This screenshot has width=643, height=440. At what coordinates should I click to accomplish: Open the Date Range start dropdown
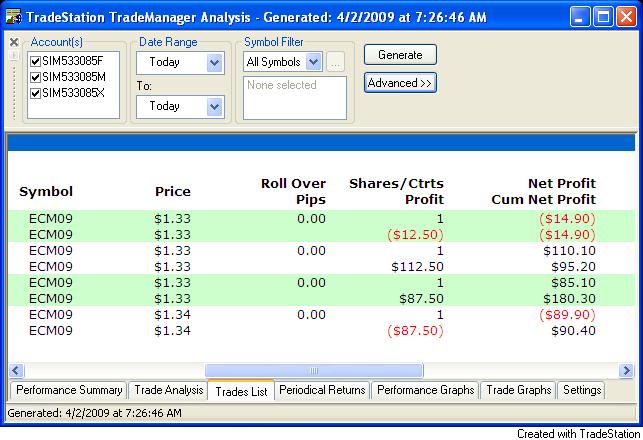pyautogui.click(x=214, y=63)
